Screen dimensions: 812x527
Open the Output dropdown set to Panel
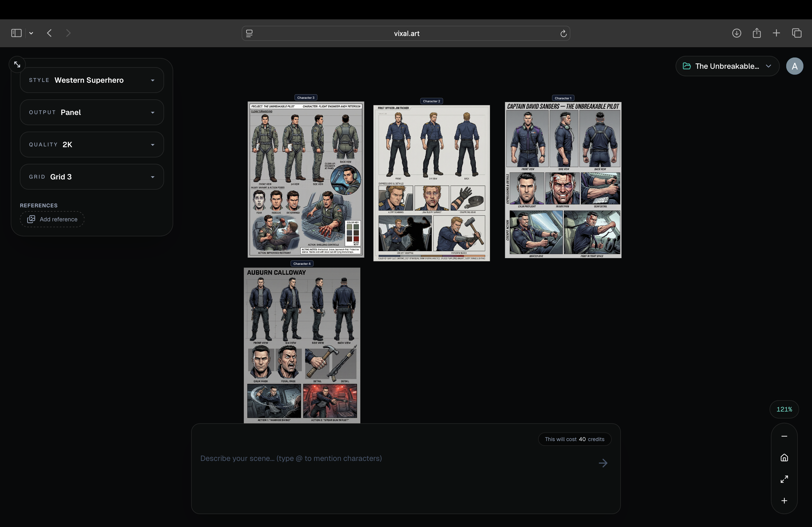click(x=92, y=112)
